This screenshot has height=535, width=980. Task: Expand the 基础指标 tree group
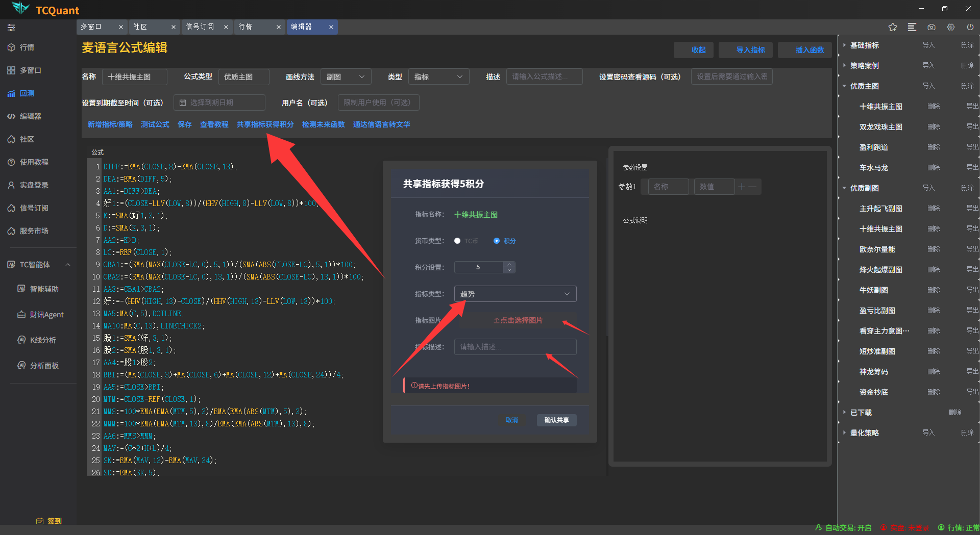[x=845, y=45]
